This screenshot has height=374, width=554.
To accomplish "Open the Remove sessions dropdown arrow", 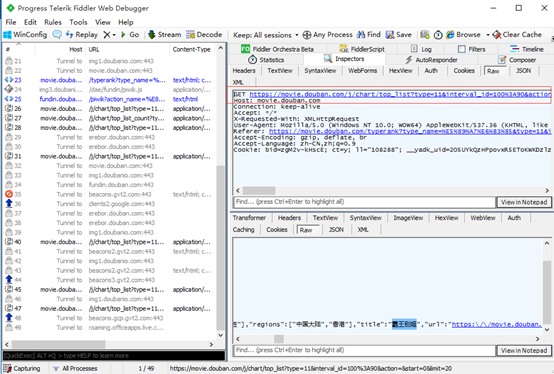I will tap(114, 35).
